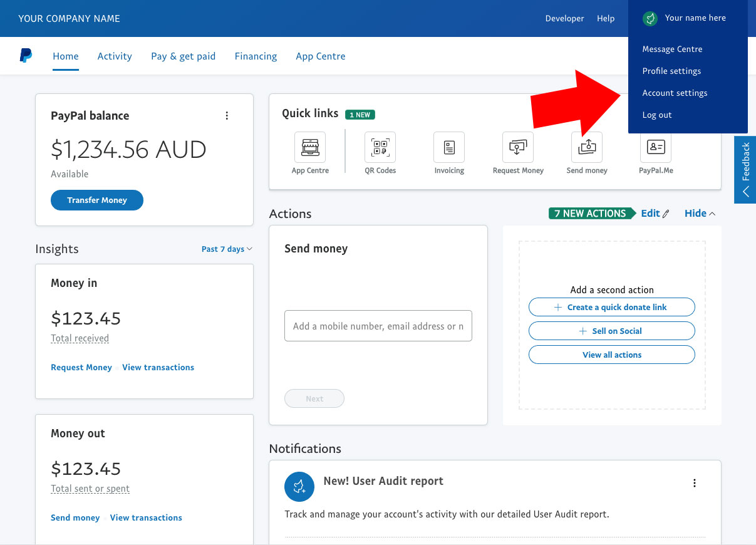Open the App Centre navigation tab
Screen dimensions: 756x545
[x=321, y=56]
